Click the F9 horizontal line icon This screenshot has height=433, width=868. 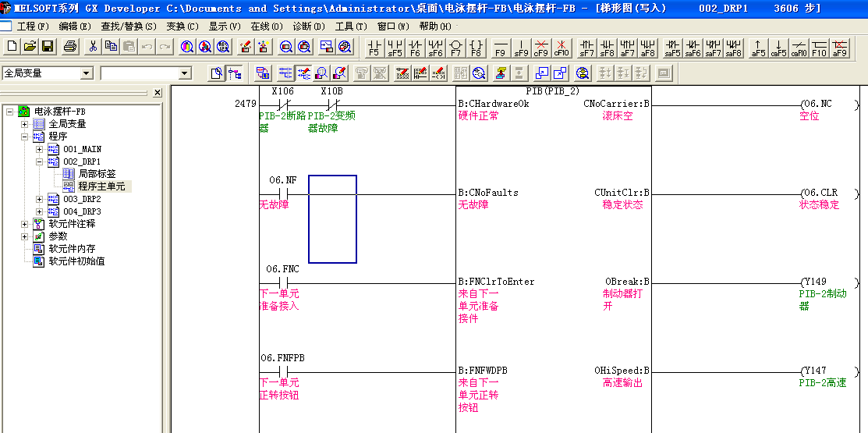(x=500, y=48)
